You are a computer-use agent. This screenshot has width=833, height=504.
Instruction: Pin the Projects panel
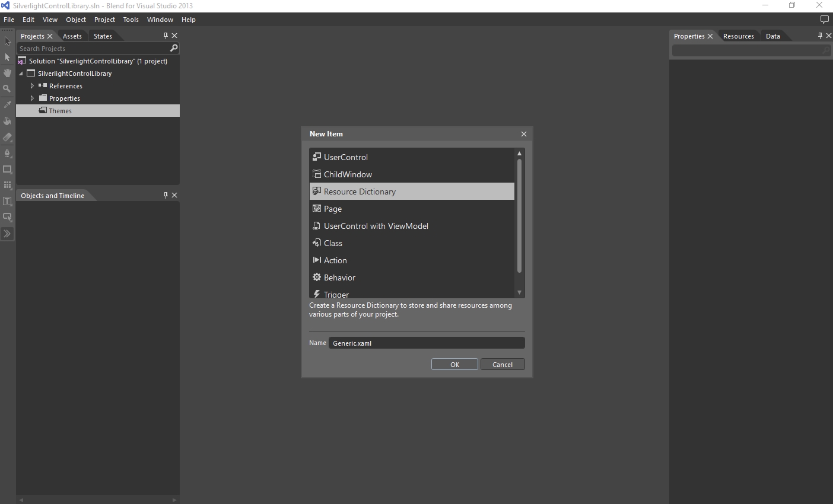click(x=166, y=36)
